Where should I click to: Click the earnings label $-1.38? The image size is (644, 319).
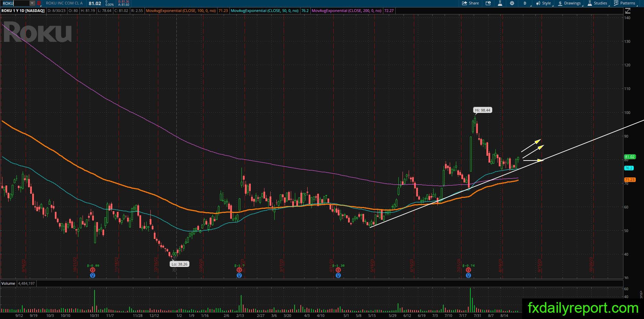(x=338, y=266)
